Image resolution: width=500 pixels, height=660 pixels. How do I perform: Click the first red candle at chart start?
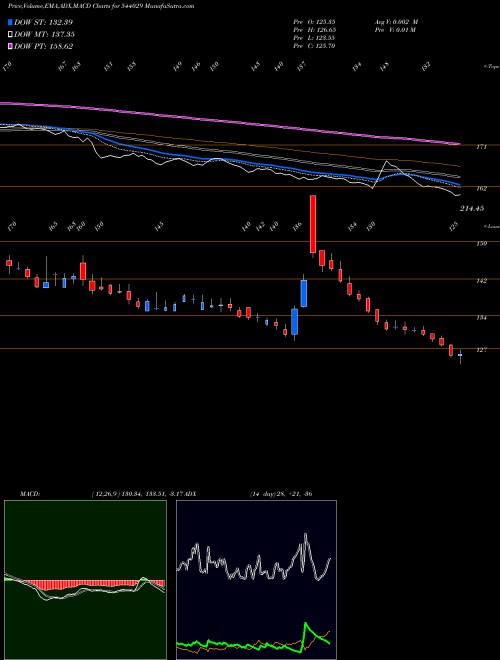pos(9,263)
